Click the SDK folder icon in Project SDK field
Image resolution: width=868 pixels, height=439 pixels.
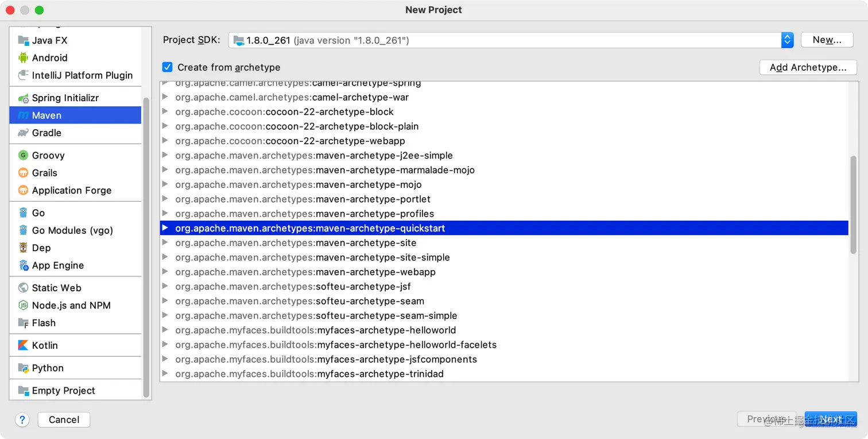(x=238, y=40)
